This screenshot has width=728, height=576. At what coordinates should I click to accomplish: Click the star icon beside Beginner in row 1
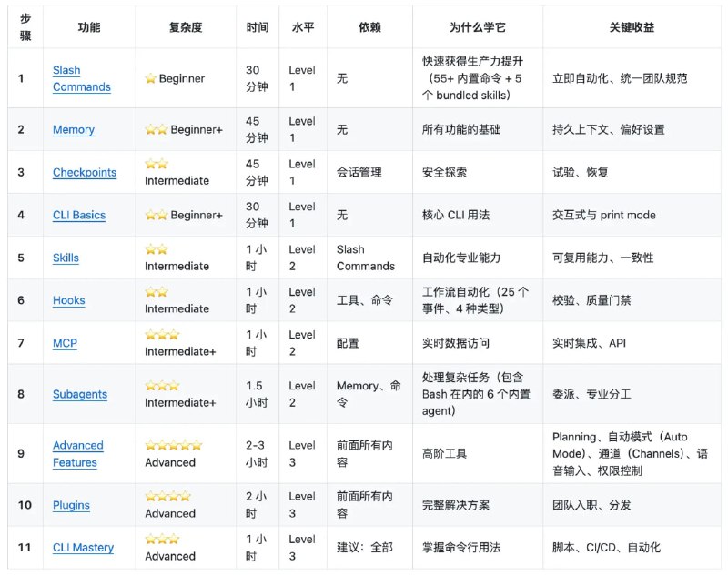point(150,78)
